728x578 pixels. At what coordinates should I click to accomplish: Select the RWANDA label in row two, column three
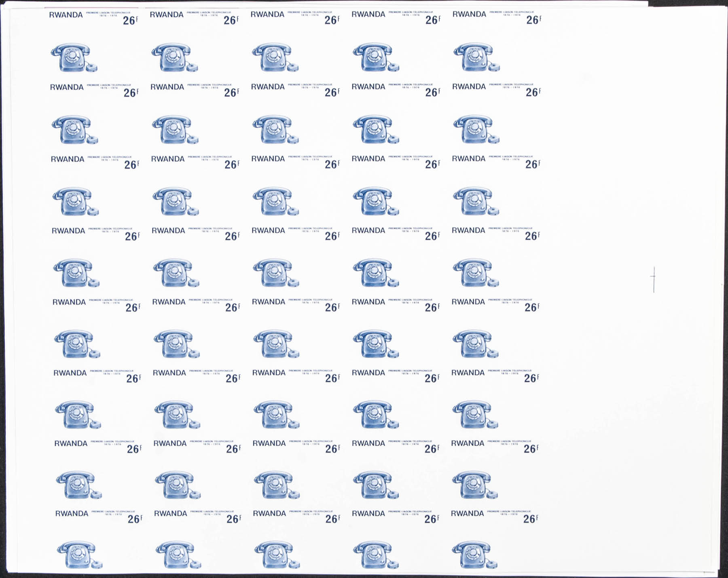268,87
